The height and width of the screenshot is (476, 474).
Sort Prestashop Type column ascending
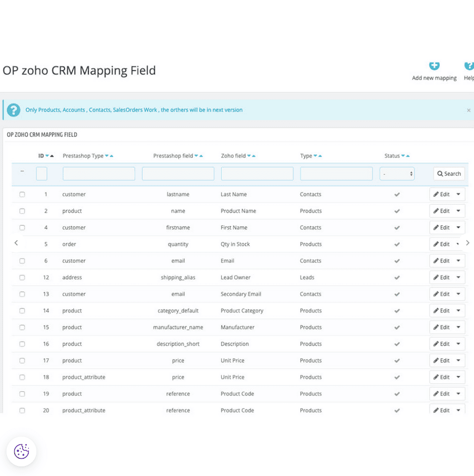[x=112, y=156]
